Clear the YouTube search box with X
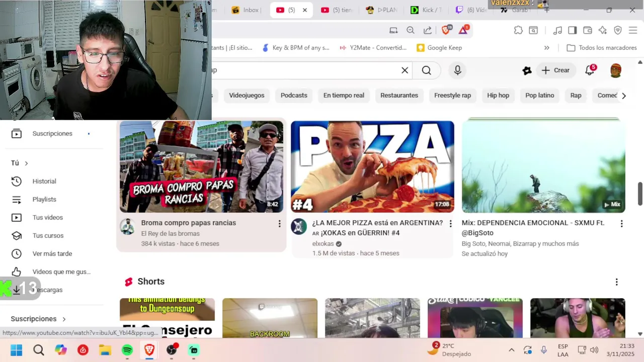Screen dimensions: 644x362 [405, 70]
